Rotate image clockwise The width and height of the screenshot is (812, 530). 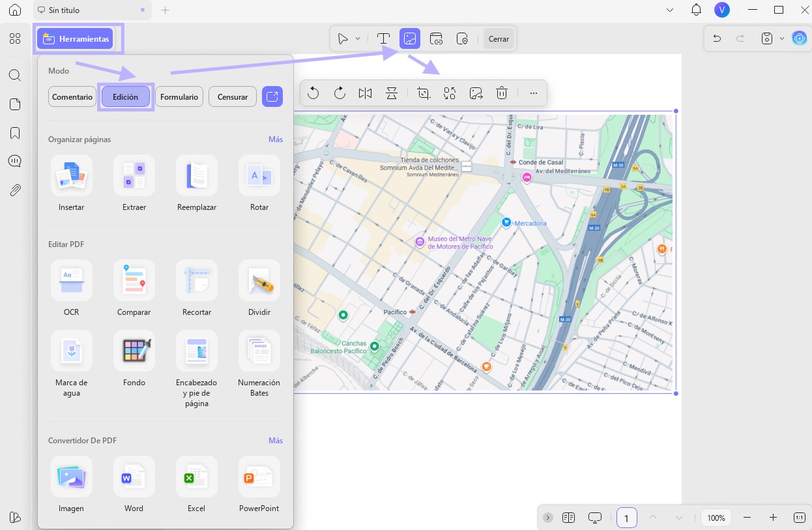coord(340,93)
